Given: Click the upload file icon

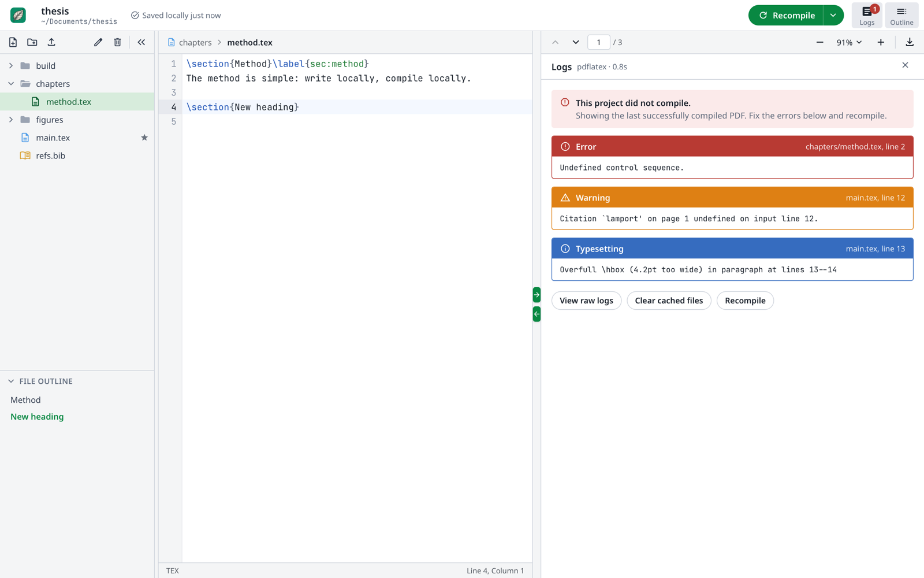Looking at the screenshot, I should pyautogui.click(x=51, y=42).
